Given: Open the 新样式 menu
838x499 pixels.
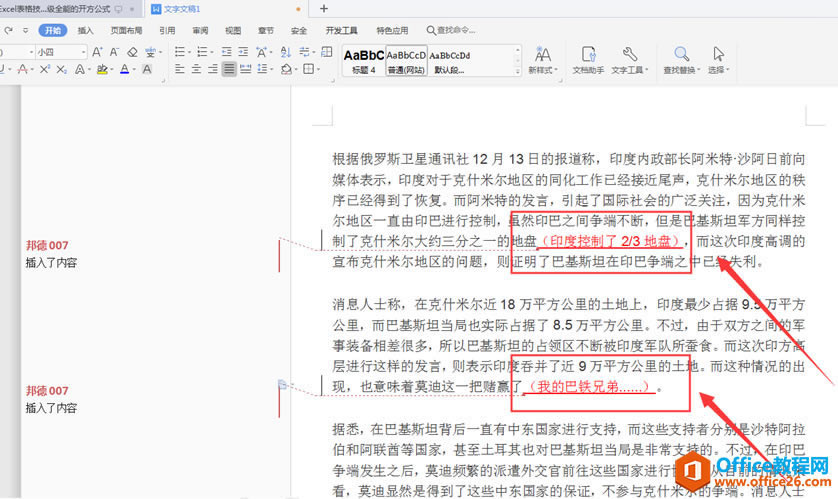Looking at the screenshot, I should point(543,60).
